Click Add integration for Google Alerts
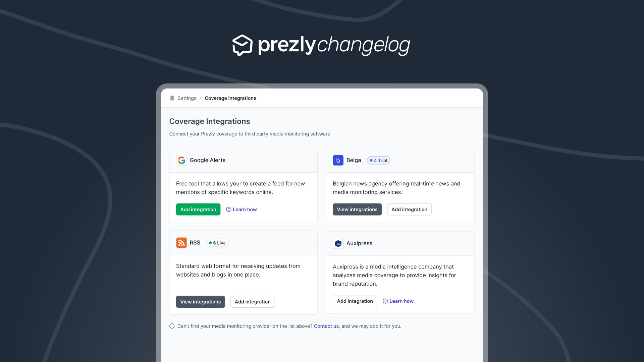644x362 pixels. coord(198,209)
